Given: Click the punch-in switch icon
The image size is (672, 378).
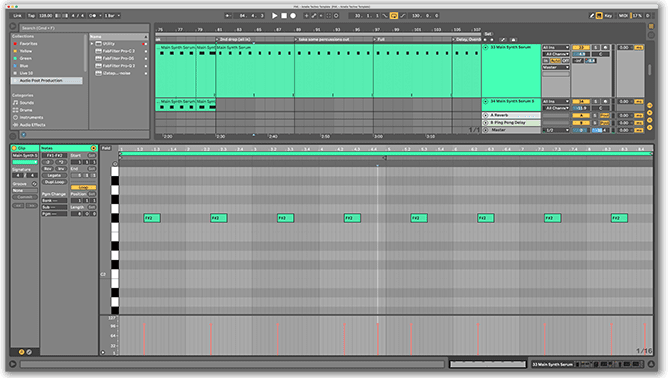Looking at the screenshot, I should pos(385,15).
